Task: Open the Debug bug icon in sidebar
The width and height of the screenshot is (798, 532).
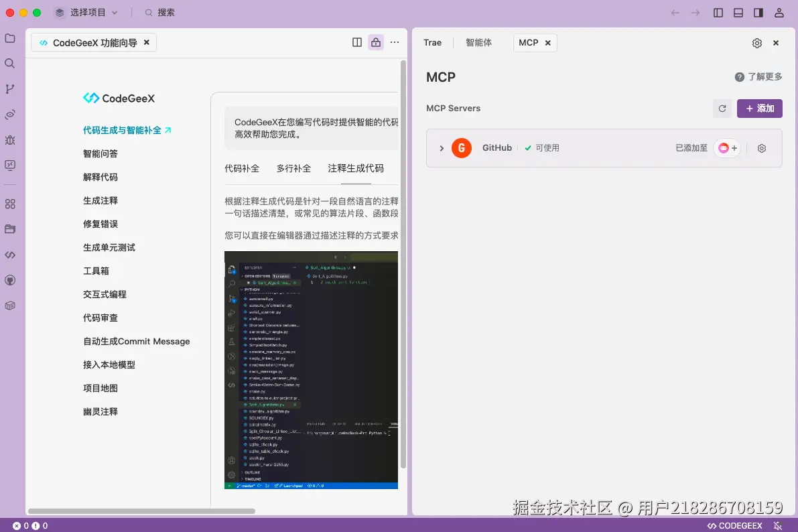Action: tap(9, 139)
